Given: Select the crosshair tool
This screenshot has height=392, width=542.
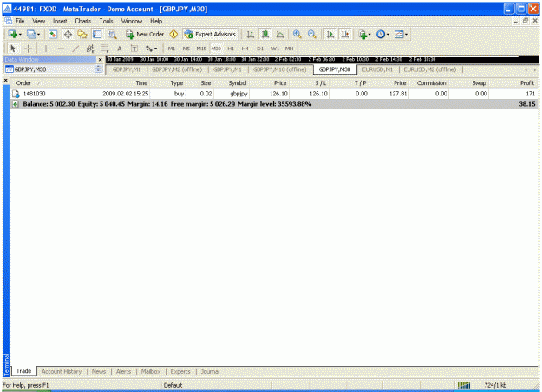Looking at the screenshot, I should (x=28, y=49).
